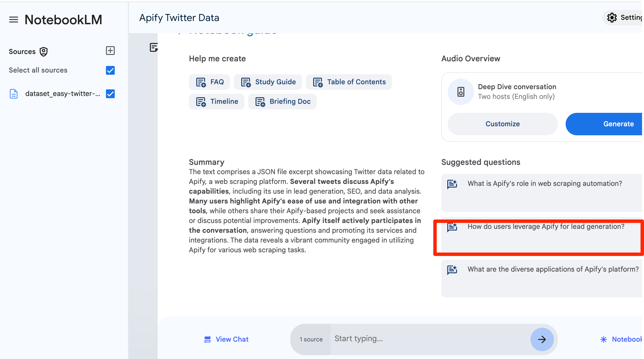Create a Table of Contents
Image resolution: width=644 pixels, height=359 pixels.
click(x=349, y=82)
